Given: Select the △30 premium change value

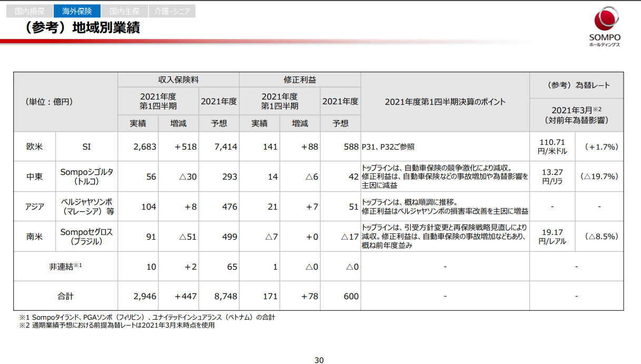Looking at the screenshot, I should point(188,177).
